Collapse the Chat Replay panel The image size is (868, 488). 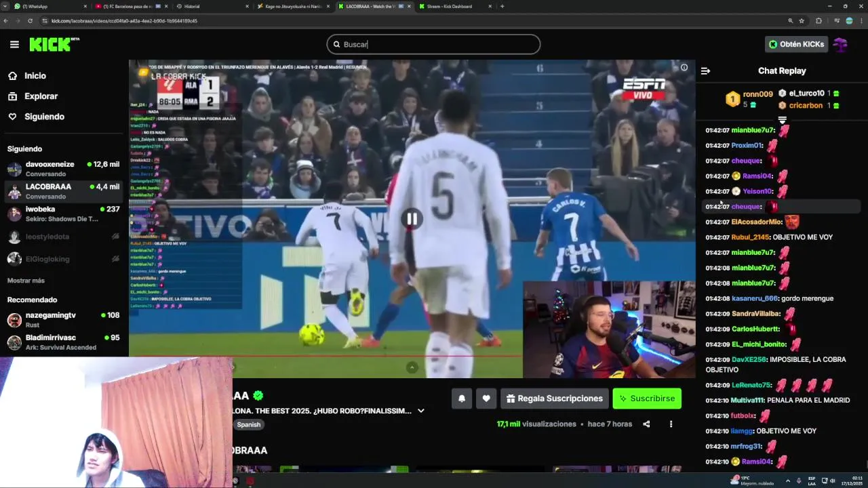(x=705, y=70)
